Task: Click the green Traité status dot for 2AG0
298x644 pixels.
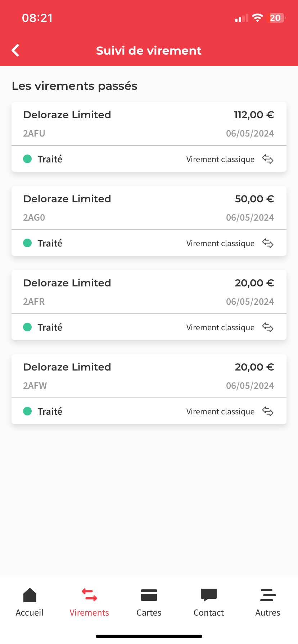Action: click(27, 243)
